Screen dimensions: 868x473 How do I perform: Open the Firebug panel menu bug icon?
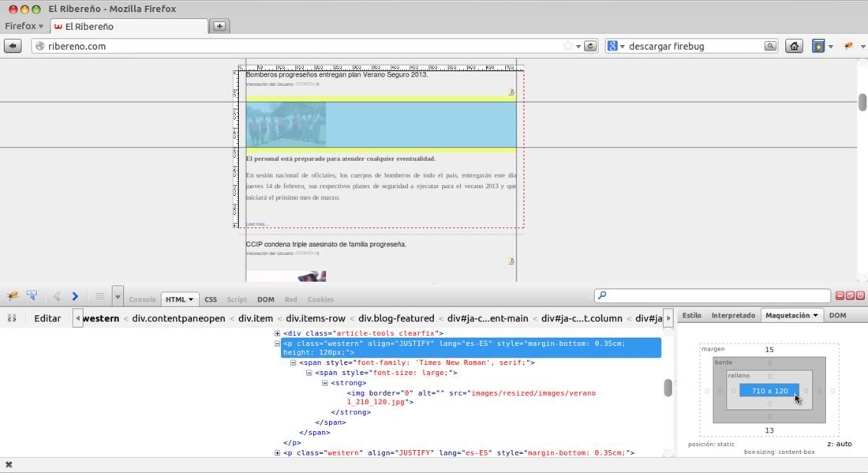click(13, 296)
